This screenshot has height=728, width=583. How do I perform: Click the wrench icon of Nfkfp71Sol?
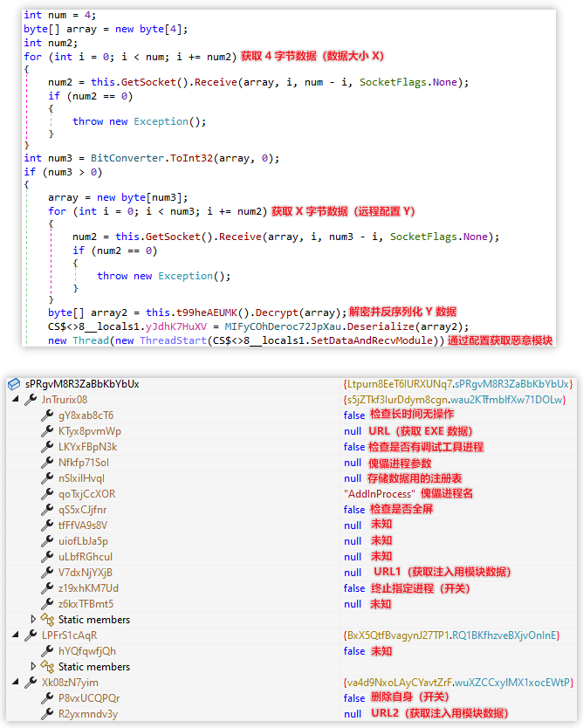tap(47, 463)
